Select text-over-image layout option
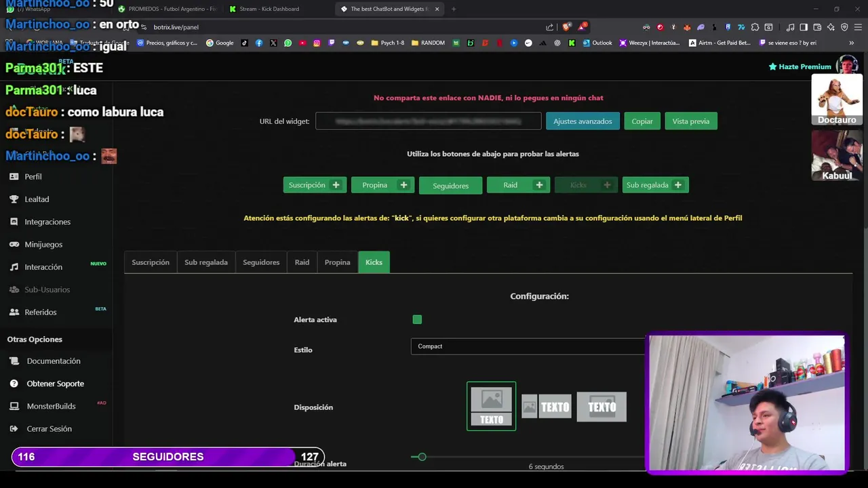This screenshot has width=868, height=488. (601, 407)
